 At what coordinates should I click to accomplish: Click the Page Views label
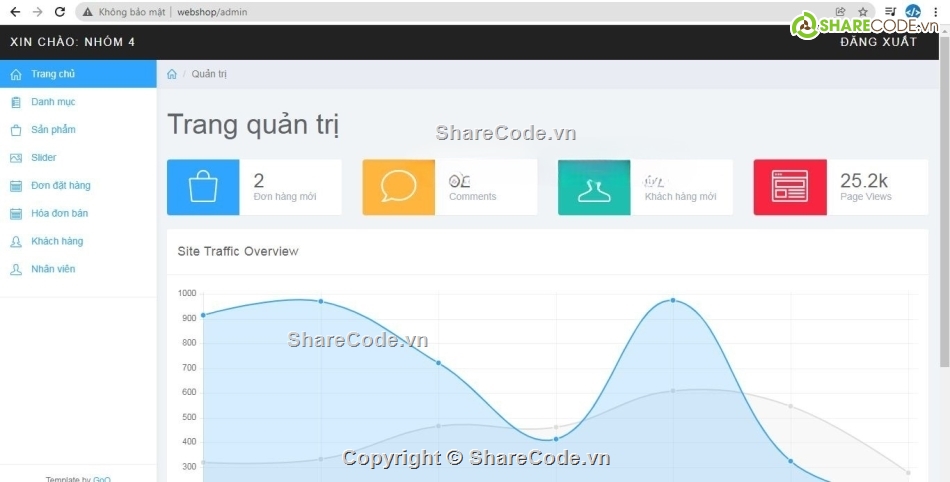(x=866, y=196)
